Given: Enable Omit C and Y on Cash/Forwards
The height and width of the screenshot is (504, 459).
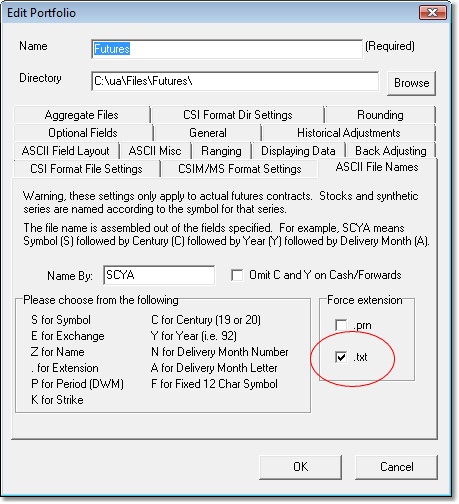Looking at the screenshot, I should 237,275.
